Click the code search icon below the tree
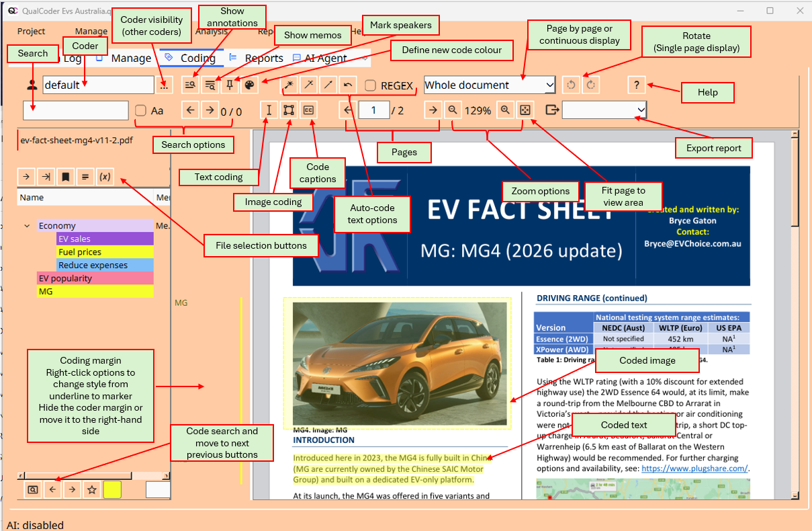 pyautogui.click(x=32, y=490)
